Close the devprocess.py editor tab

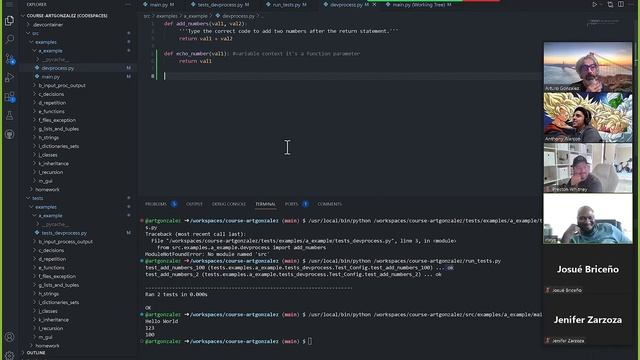click(x=374, y=4)
